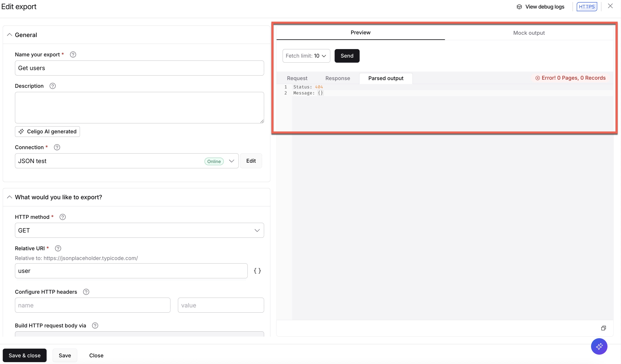621x364 pixels.
Task: Open help for Connection field
Action: tap(57, 147)
